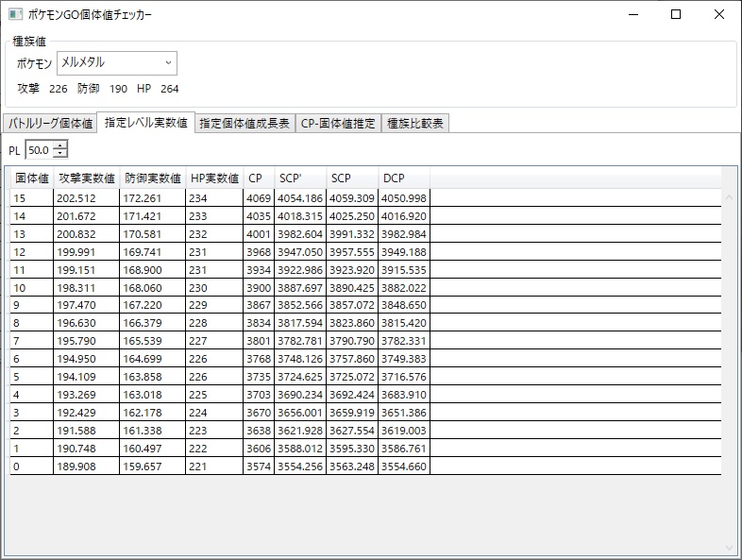Maximize the ポケモンGO個体値チェッカー window
This screenshot has height=560, width=742.
pyautogui.click(x=676, y=15)
